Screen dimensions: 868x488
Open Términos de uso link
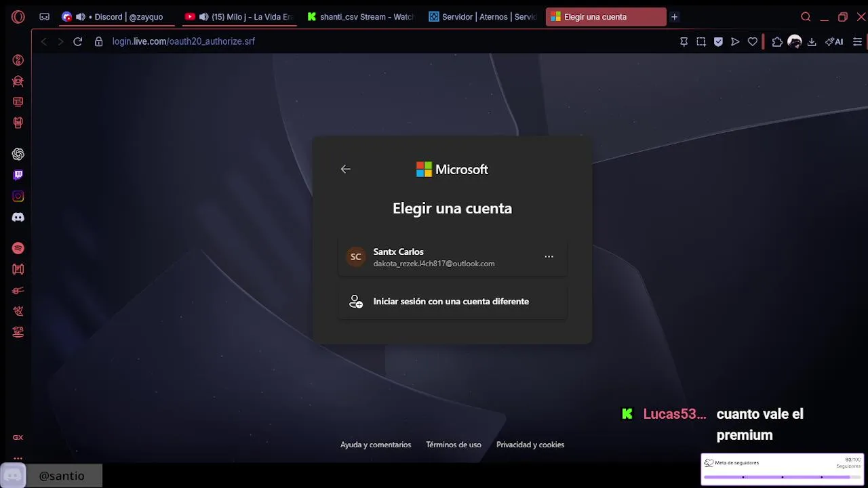coord(454,445)
